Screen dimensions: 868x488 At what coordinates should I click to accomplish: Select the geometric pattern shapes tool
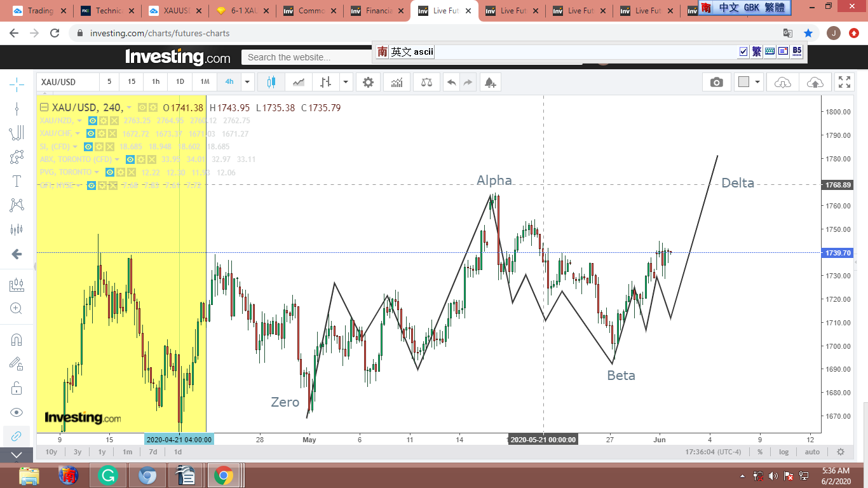pos(17,157)
